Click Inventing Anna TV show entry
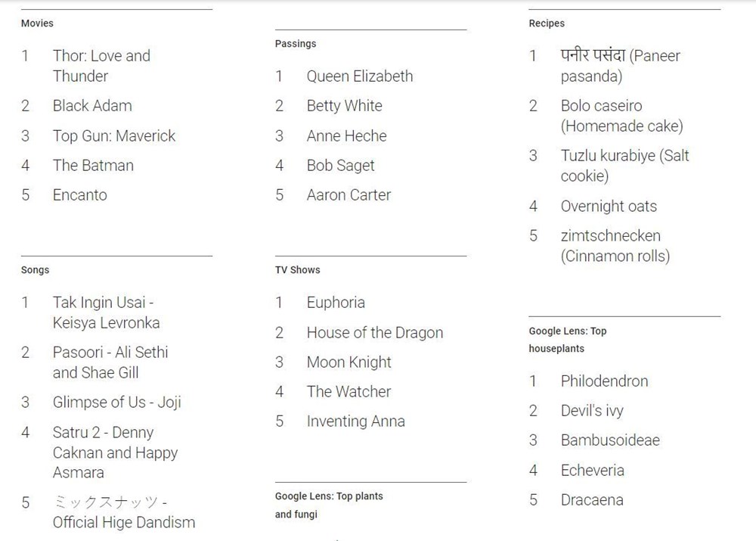Image resolution: width=756 pixels, height=541 pixels. coord(355,421)
